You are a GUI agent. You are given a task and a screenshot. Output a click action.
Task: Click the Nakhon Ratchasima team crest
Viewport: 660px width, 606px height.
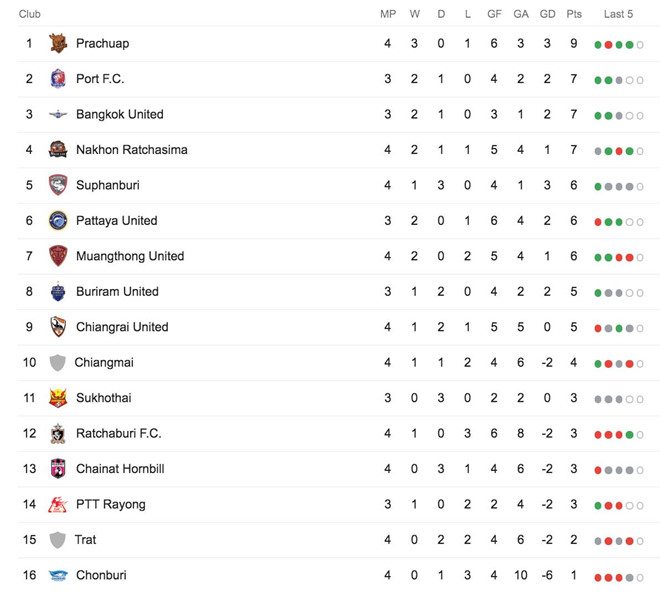pos(58,150)
